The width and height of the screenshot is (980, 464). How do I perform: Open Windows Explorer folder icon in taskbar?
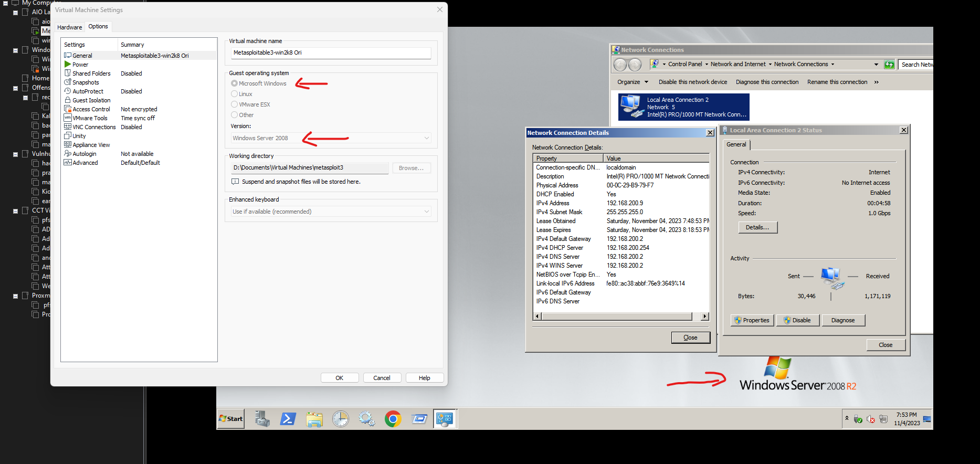[x=314, y=419]
